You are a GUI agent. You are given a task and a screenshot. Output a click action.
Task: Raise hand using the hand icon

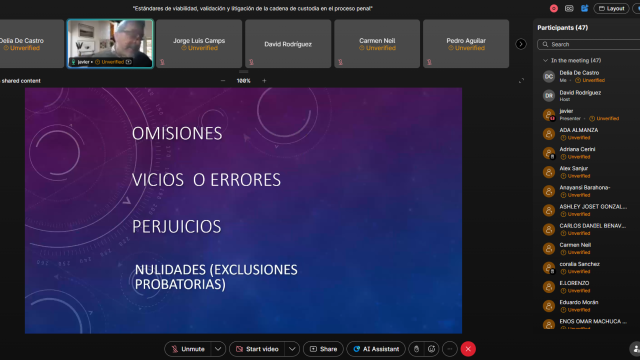(x=416, y=349)
